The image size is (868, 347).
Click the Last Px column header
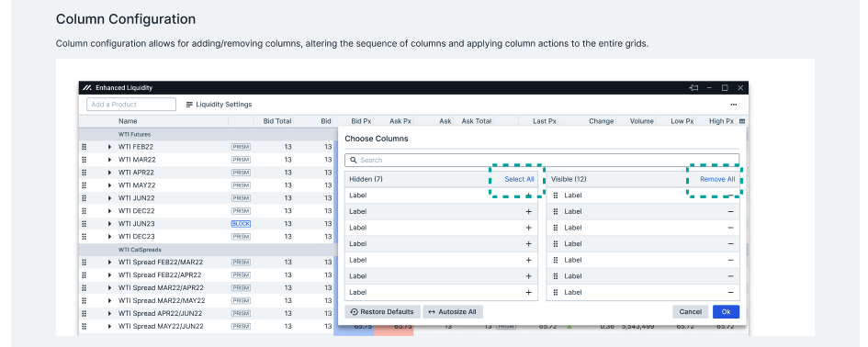(x=545, y=121)
